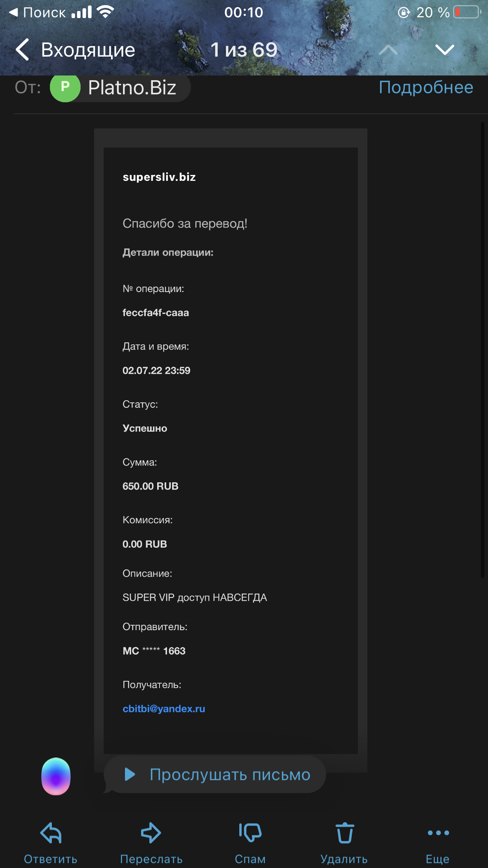
Task: Tap the back chevron to Входящие
Action: [22, 50]
